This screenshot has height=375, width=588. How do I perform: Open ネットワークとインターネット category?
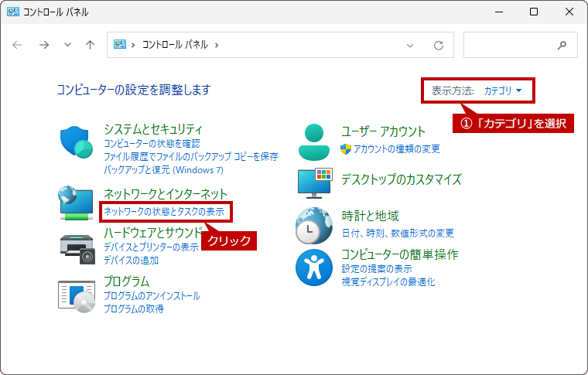click(x=166, y=193)
